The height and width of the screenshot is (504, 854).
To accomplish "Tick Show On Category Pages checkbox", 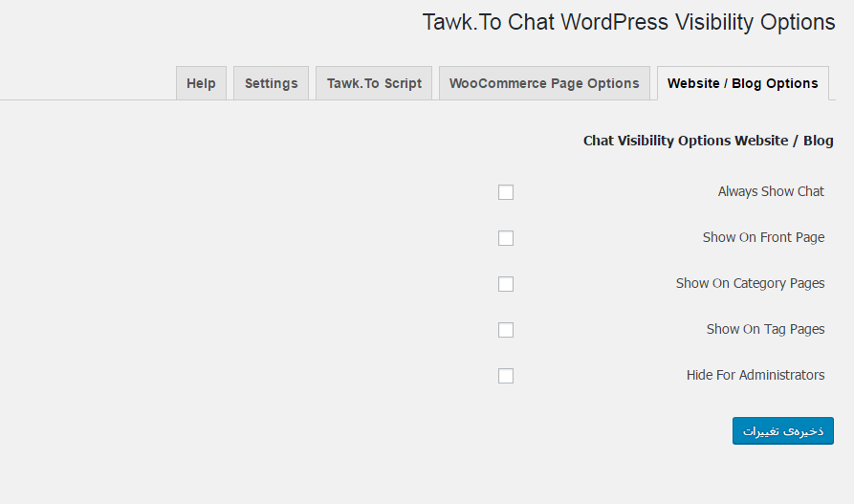I will [x=506, y=283].
